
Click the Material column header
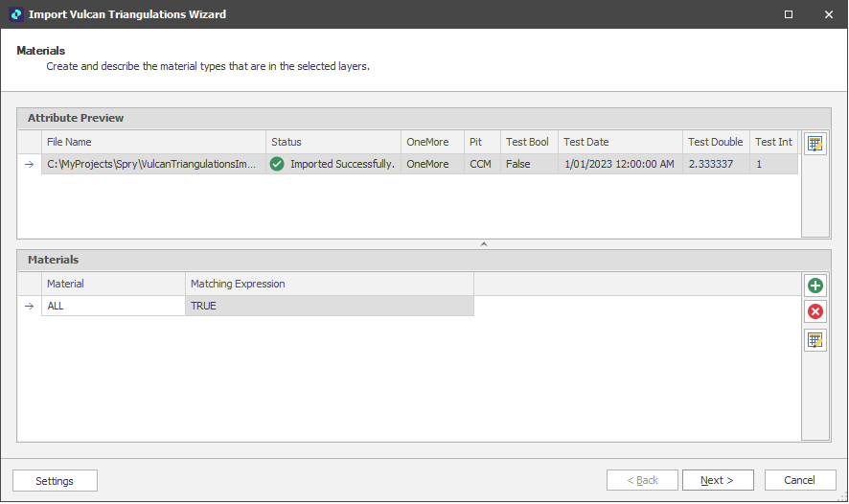coord(113,284)
